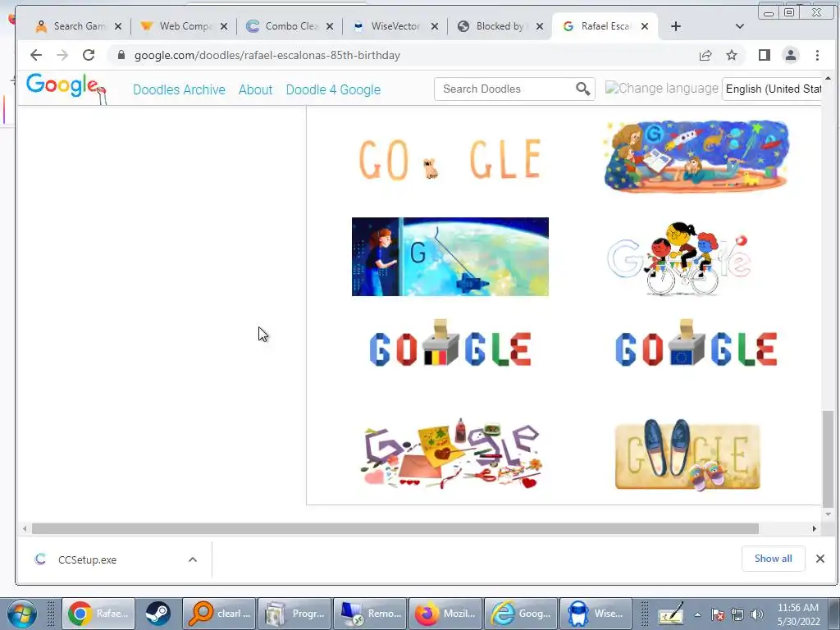The height and width of the screenshot is (630, 840).
Task: Click the volume speaker tray icon
Action: (757, 614)
